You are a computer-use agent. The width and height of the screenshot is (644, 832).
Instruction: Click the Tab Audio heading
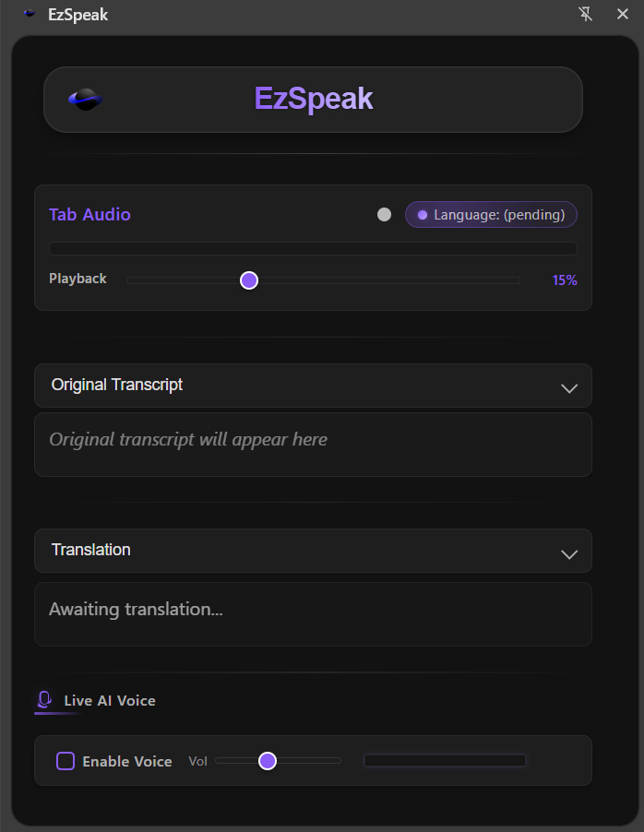(89, 215)
